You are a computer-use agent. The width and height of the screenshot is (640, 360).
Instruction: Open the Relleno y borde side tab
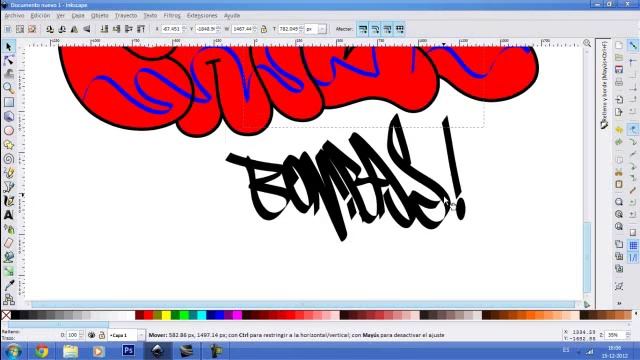pos(604,84)
